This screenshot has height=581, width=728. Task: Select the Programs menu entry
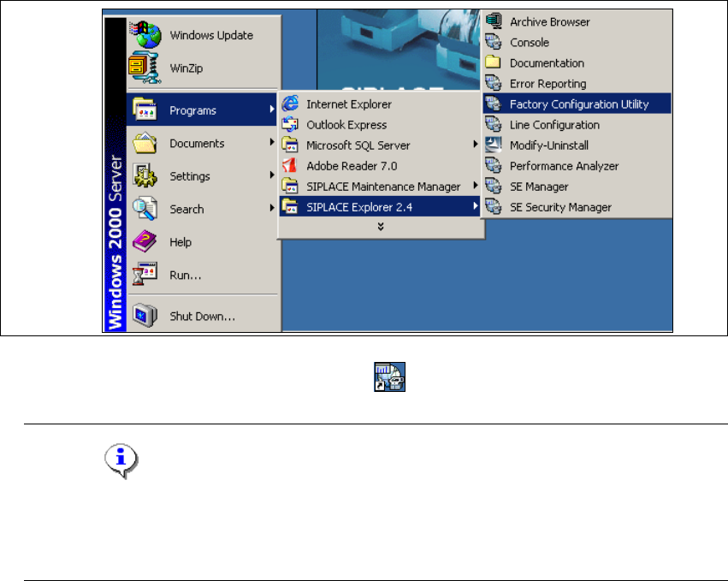202,110
